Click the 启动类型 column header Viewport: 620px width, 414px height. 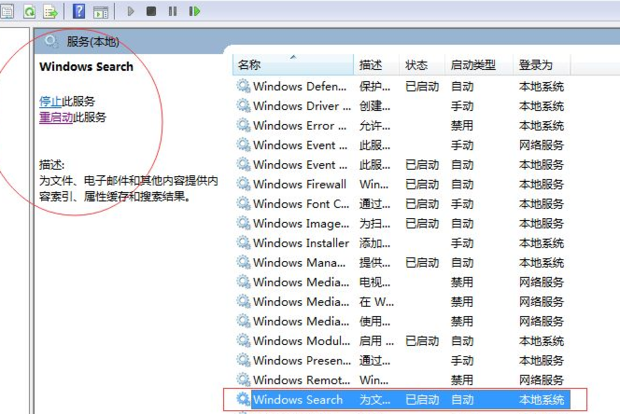click(x=479, y=65)
